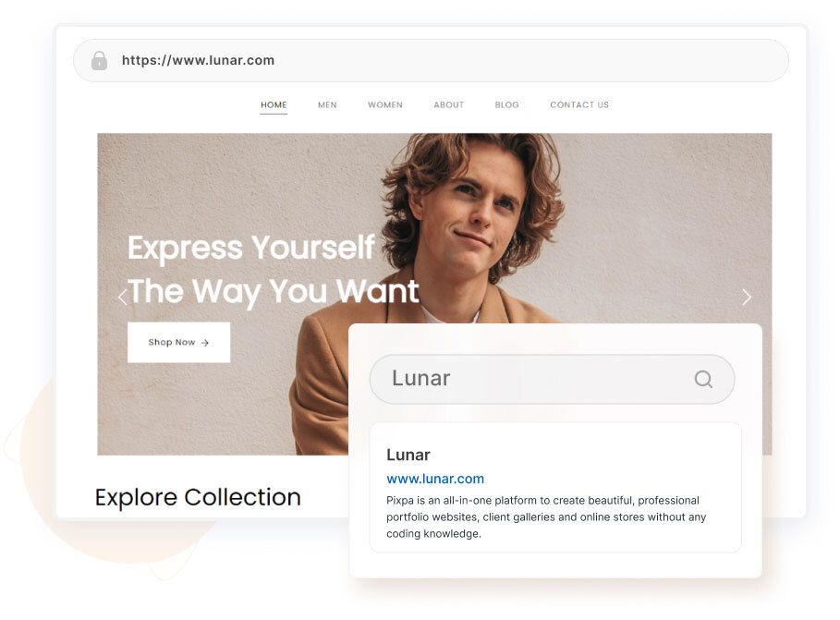The image size is (840, 620).
Task: Click the Lunar search result title
Action: coord(408,455)
